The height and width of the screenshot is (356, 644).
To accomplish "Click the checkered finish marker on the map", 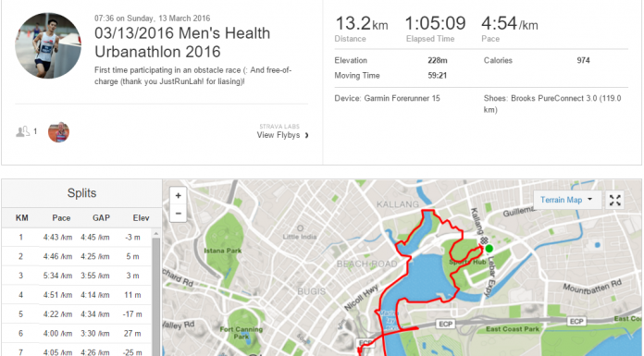I will point(484,241).
